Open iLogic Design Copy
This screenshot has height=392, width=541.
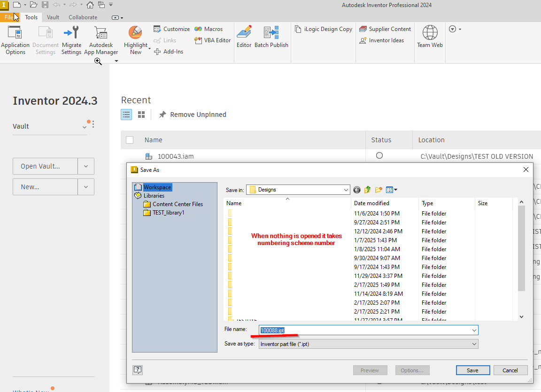323,29
